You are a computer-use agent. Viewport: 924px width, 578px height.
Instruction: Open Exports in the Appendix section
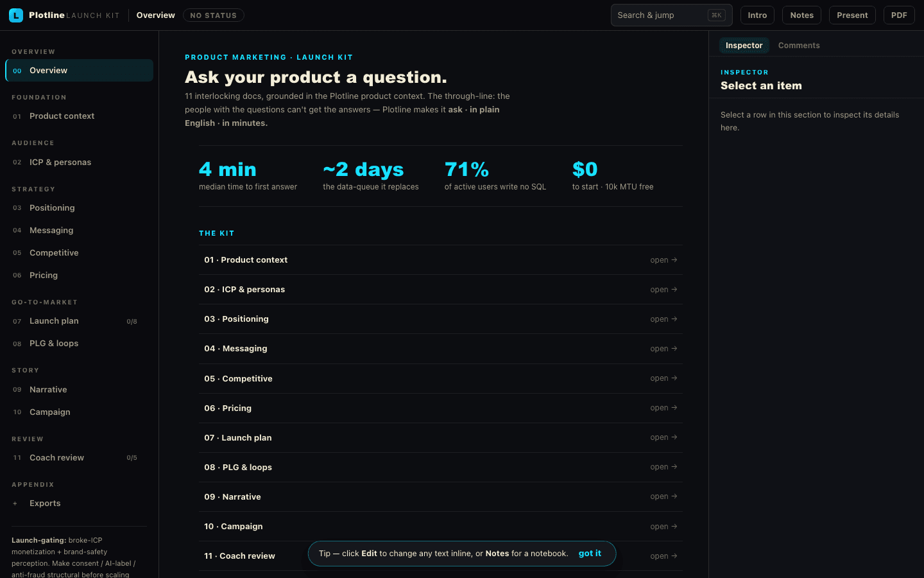pyautogui.click(x=79, y=504)
